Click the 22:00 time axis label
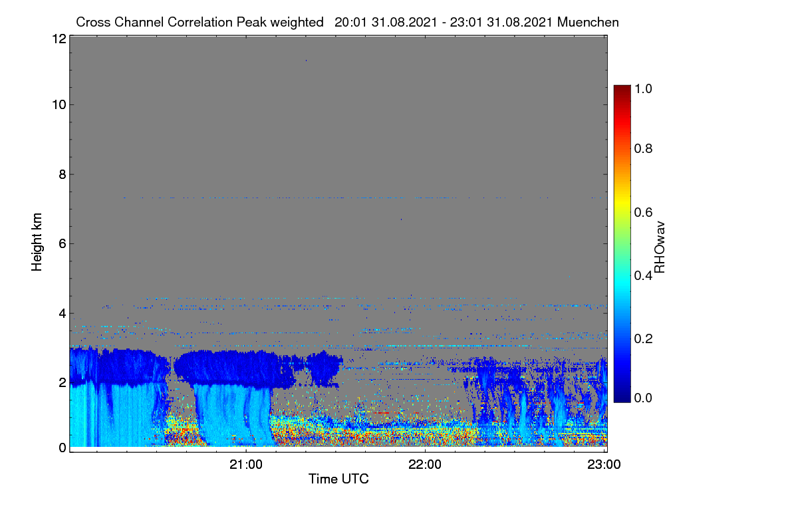The image size is (798, 532). [425, 465]
